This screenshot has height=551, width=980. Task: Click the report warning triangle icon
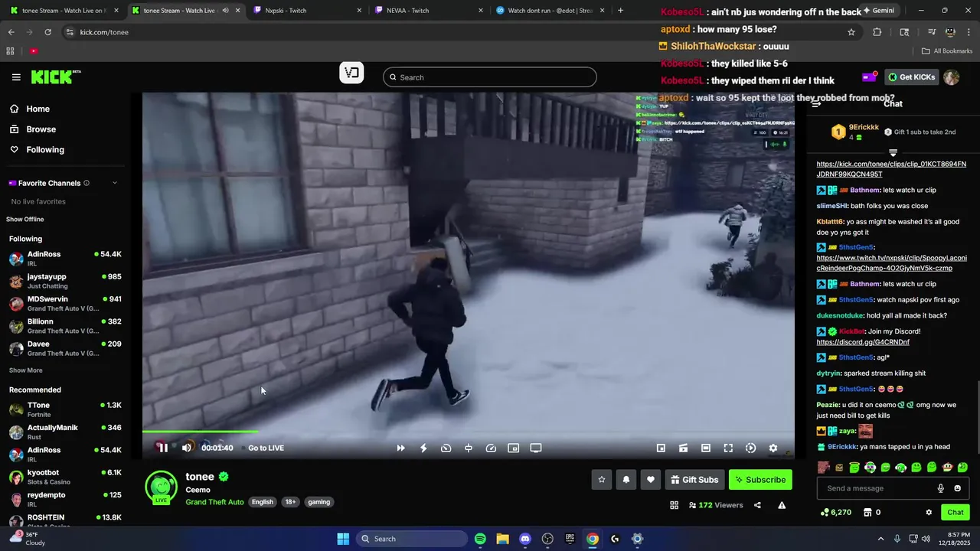point(782,505)
